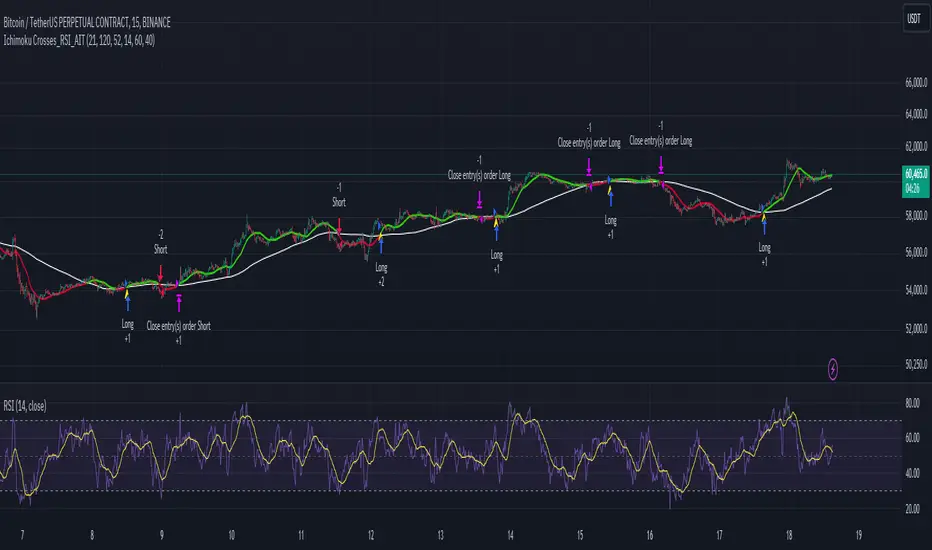Click the blue Long +2 entry arrow

[x=381, y=246]
